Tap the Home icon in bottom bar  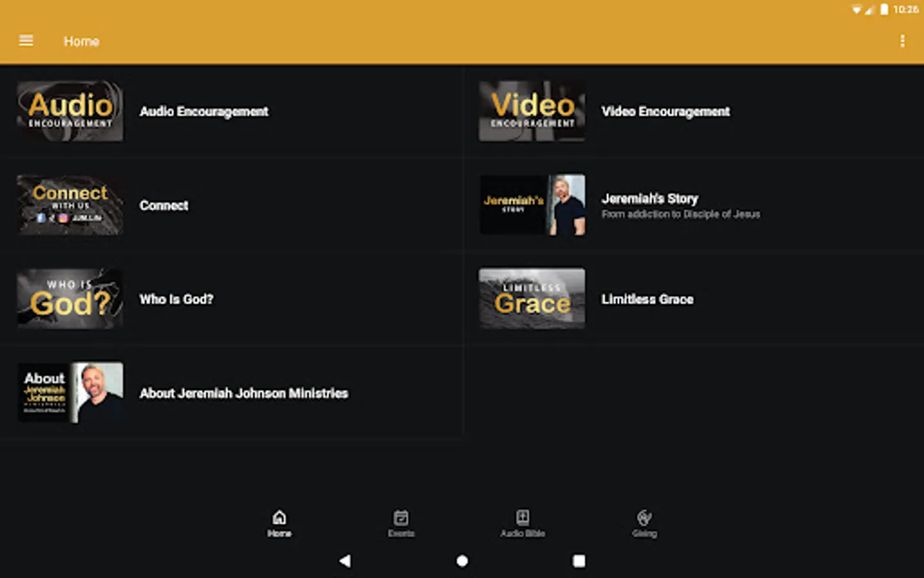coord(279,517)
